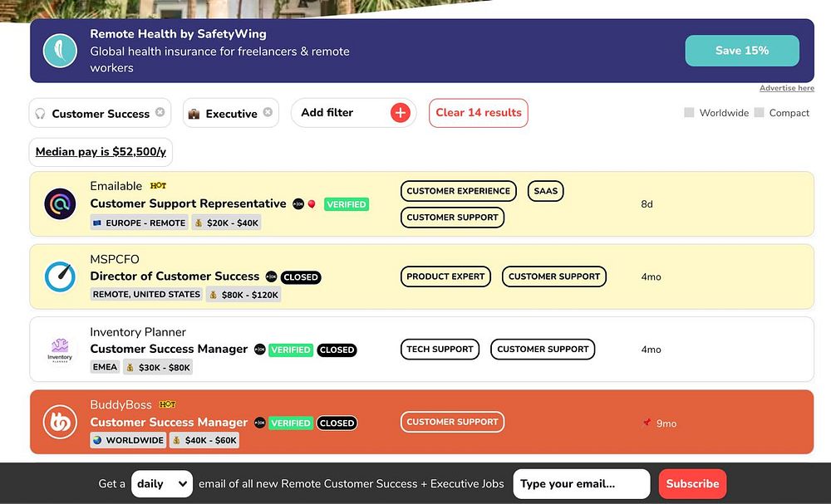Open the Advertise here link
Image resolution: width=831 pixels, height=504 pixels.
786,88
